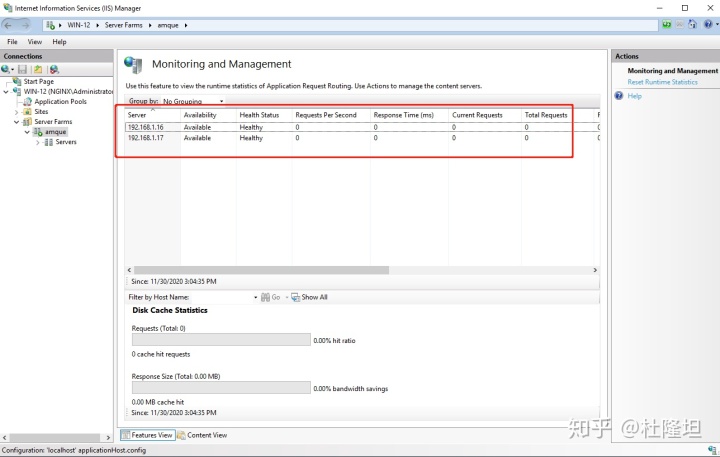
Task: Select Start Page in the tree
Action: pos(39,81)
